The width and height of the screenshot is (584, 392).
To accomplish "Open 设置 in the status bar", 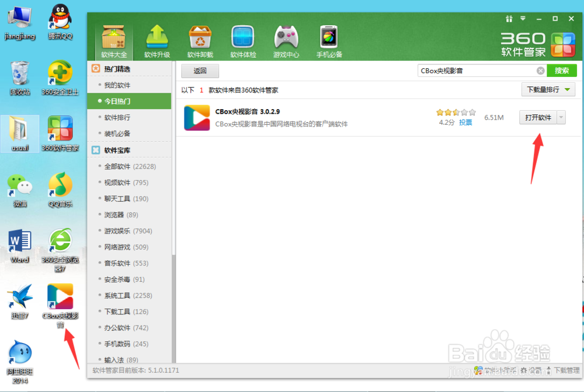I will 531,370.
